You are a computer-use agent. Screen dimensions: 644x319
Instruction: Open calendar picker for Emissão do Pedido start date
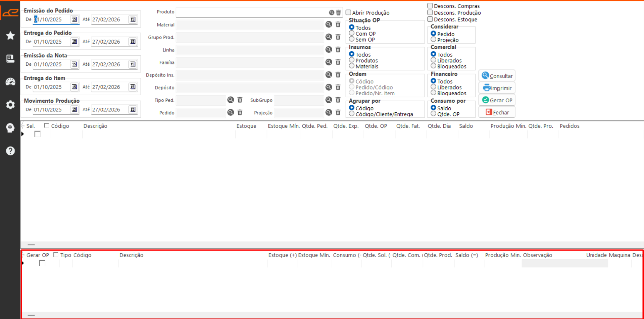pos(75,19)
